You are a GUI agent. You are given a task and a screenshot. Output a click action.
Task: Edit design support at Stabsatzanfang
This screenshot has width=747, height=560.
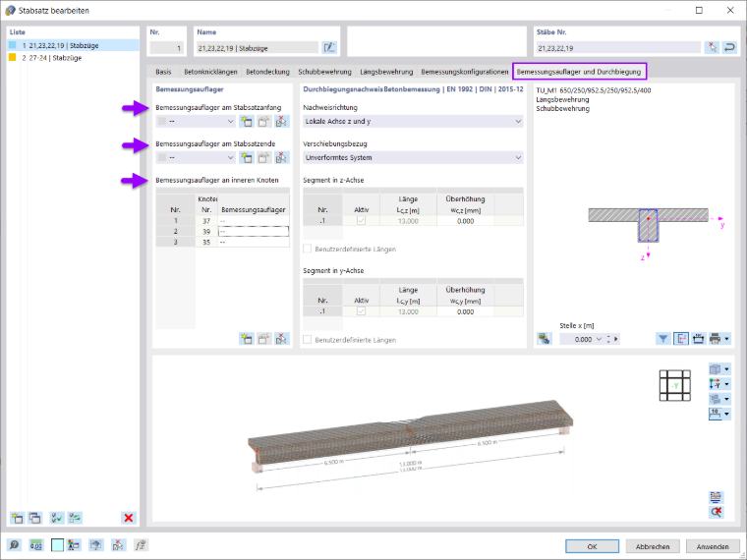[264, 122]
